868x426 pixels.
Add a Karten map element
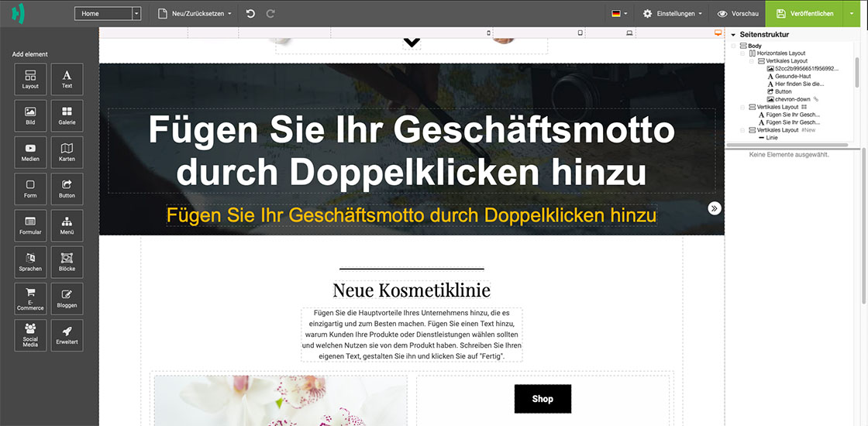coord(67,152)
